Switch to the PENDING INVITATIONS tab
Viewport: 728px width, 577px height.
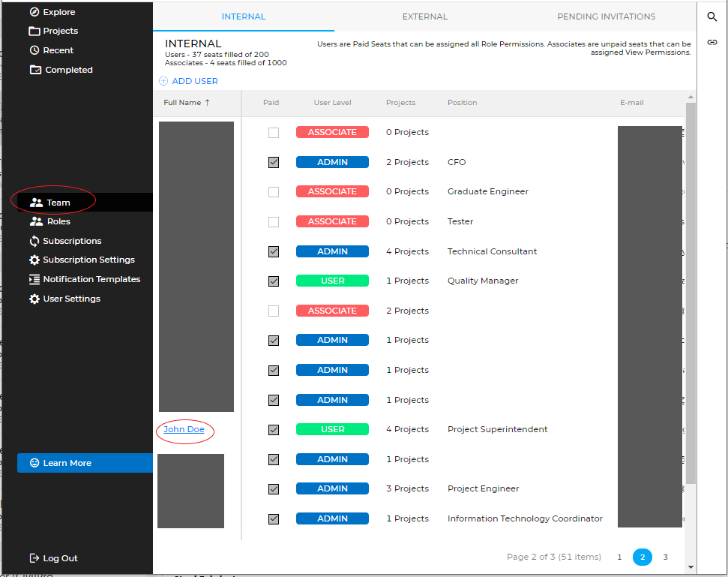pos(606,17)
